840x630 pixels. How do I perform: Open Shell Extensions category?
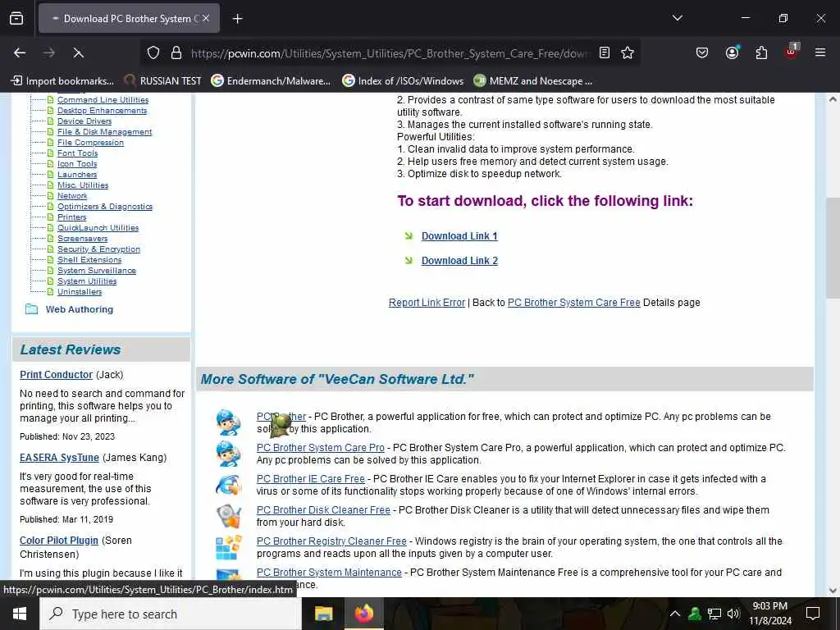(x=89, y=260)
